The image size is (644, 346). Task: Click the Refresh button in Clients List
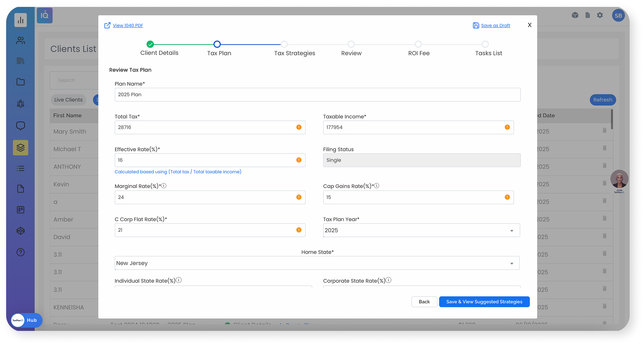click(603, 100)
